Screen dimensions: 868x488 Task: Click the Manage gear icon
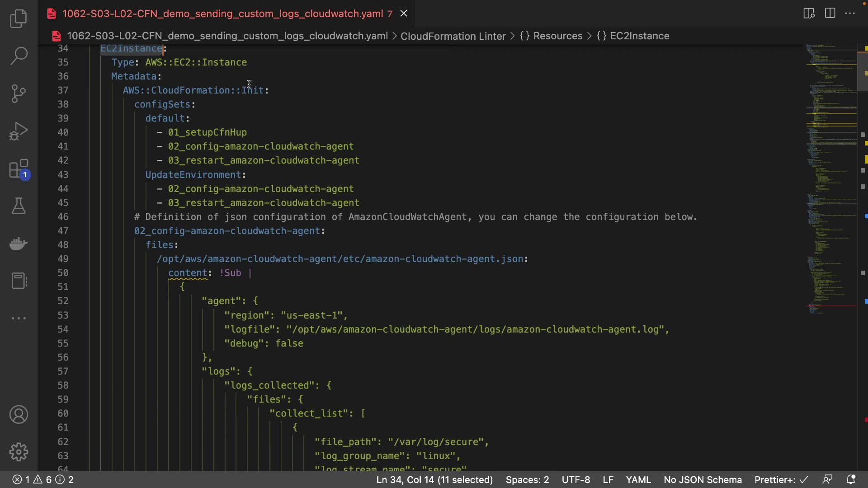click(19, 452)
